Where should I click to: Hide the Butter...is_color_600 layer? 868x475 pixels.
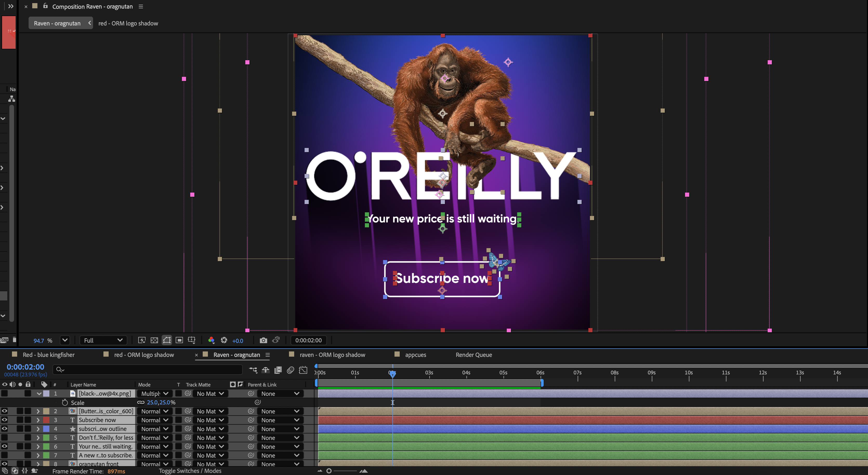pyautogui.click(x=4, y=411)
